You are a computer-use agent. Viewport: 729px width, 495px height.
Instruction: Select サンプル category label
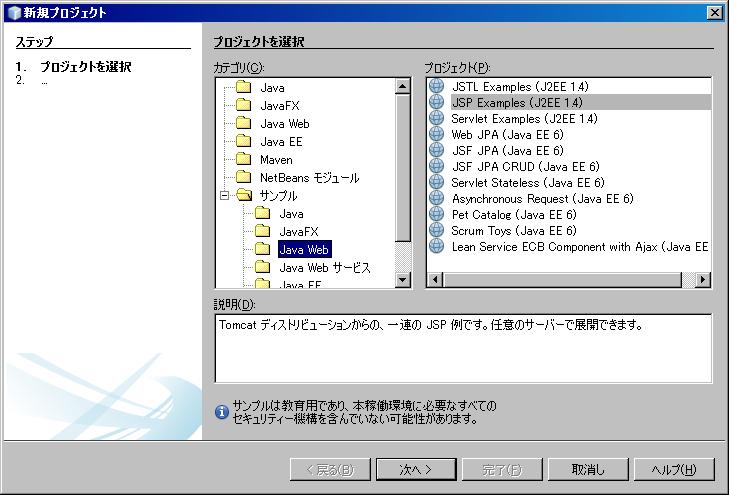(278, 196)
